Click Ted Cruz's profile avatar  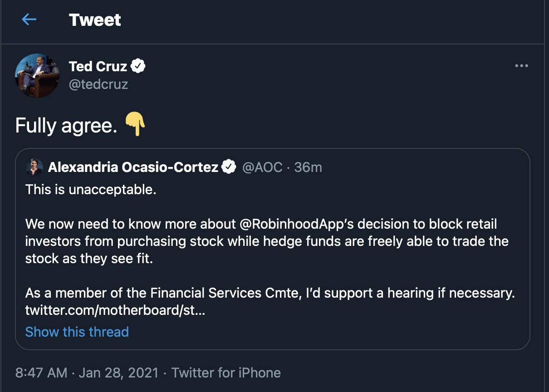click(37, 75)
